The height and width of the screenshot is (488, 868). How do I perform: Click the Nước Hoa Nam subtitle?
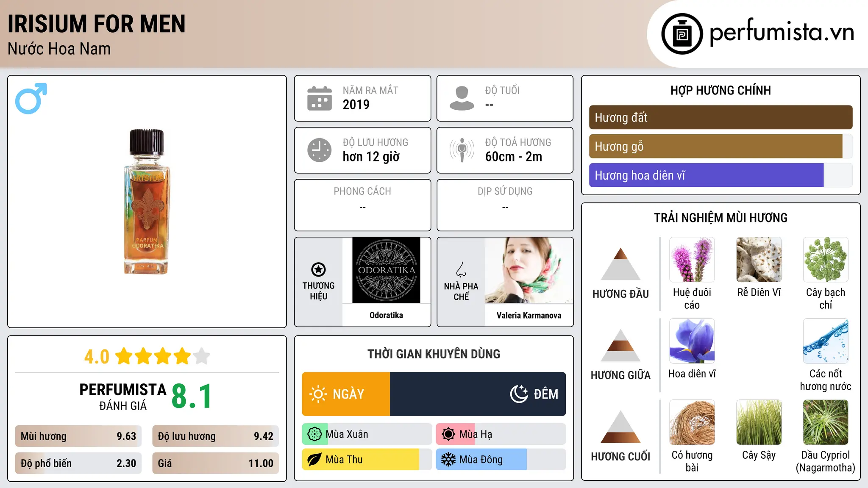(x=59, y=49)
